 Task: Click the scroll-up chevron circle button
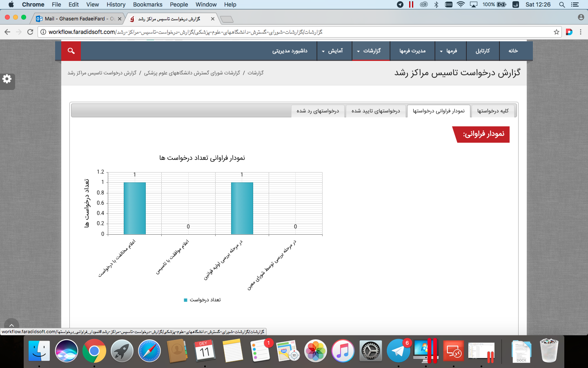(x=11, y=325)
